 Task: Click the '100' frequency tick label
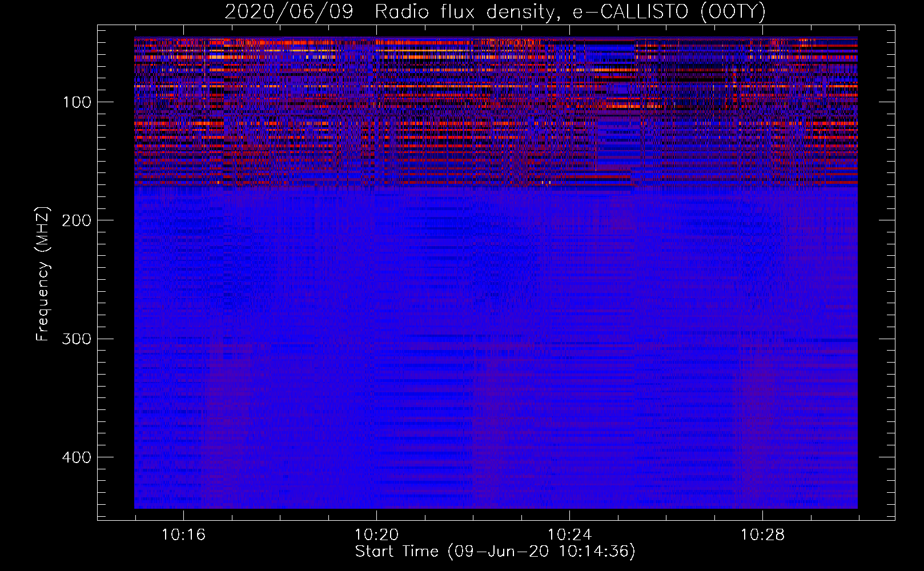pos(77,103)
